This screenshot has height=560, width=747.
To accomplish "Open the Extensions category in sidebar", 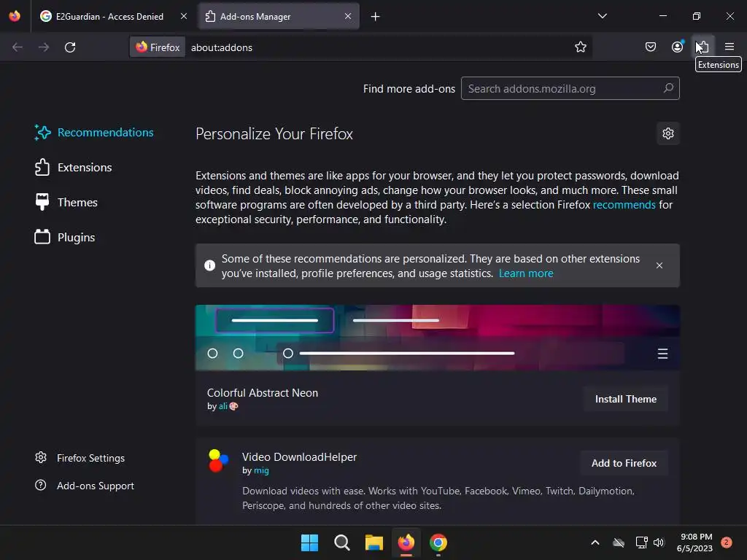I will [74, 168].
